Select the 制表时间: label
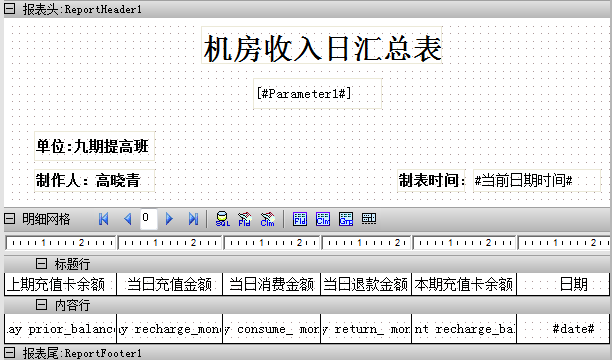The width and height of the screenshot is (612, 360). pyautogui.click(x=431, y=180)
